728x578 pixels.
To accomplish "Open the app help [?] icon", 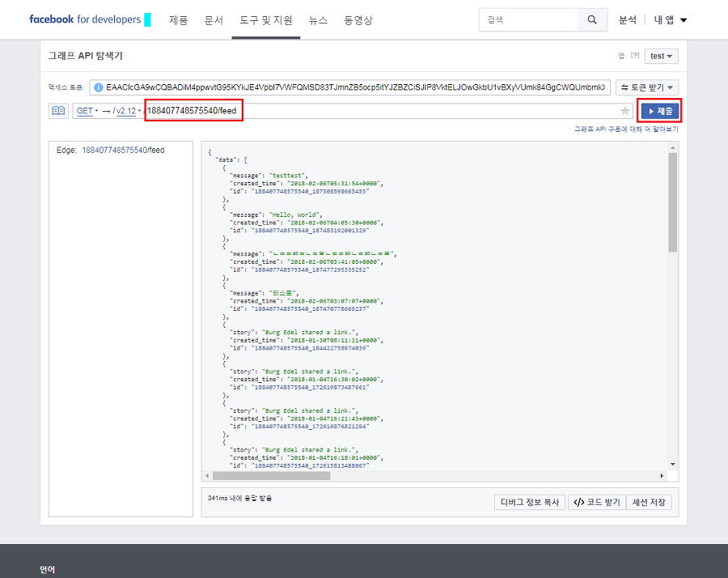I will pyautogui.click(x=635, y=55).
